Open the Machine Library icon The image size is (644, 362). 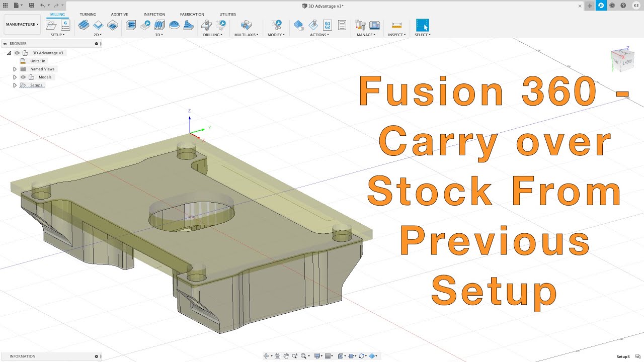tap(374, 25)
